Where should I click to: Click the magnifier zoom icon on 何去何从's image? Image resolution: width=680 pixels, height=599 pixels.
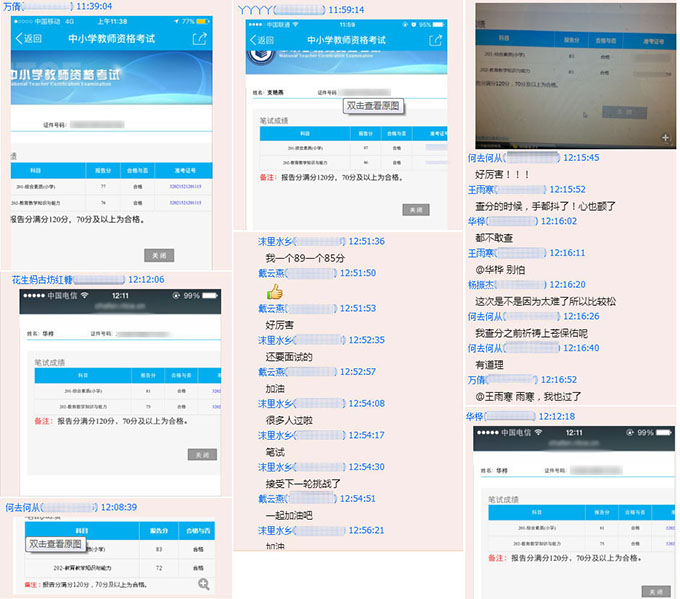click(x=204, y=584)
